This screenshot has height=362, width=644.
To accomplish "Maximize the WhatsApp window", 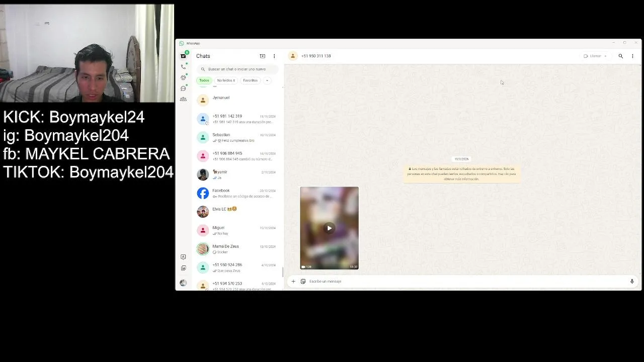I will (624, 43).
